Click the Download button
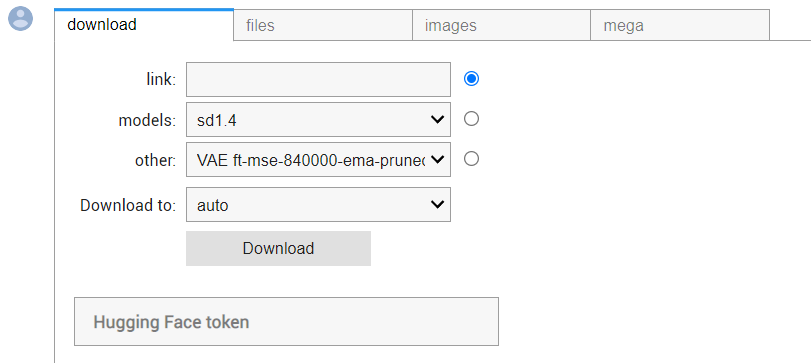This screenshot has width=811, height=364. [x=278, y=249]
